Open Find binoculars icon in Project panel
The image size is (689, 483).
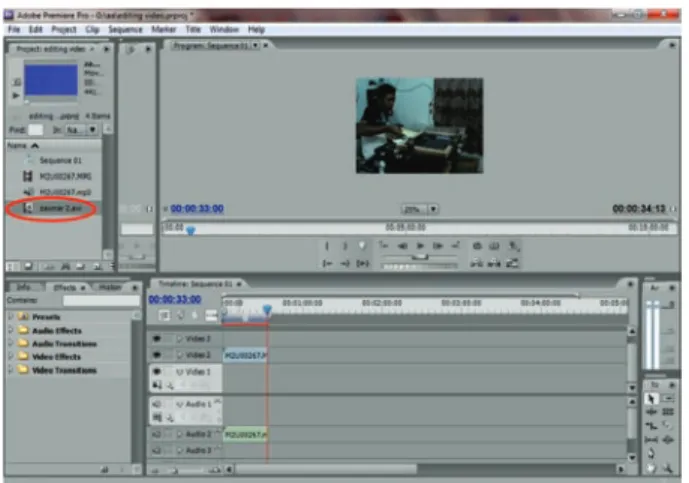click(65, 266)
